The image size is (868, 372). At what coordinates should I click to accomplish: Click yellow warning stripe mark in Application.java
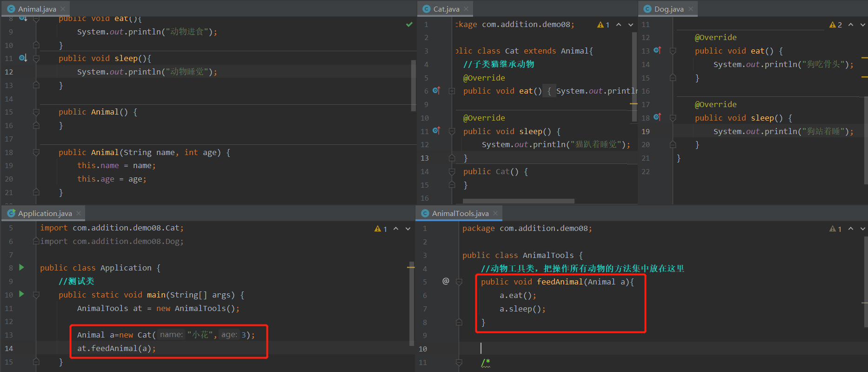[411, 267]
